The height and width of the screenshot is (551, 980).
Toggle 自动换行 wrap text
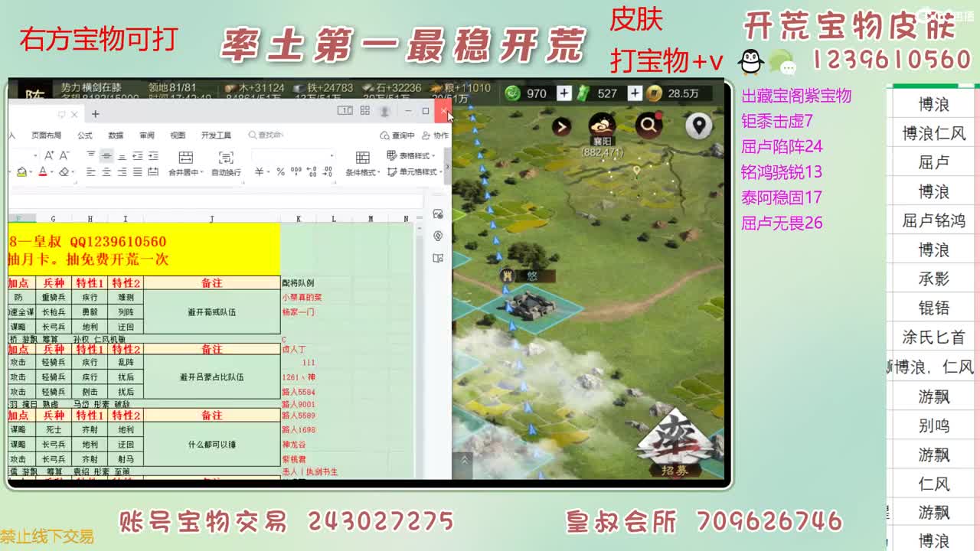coord(226,163)
